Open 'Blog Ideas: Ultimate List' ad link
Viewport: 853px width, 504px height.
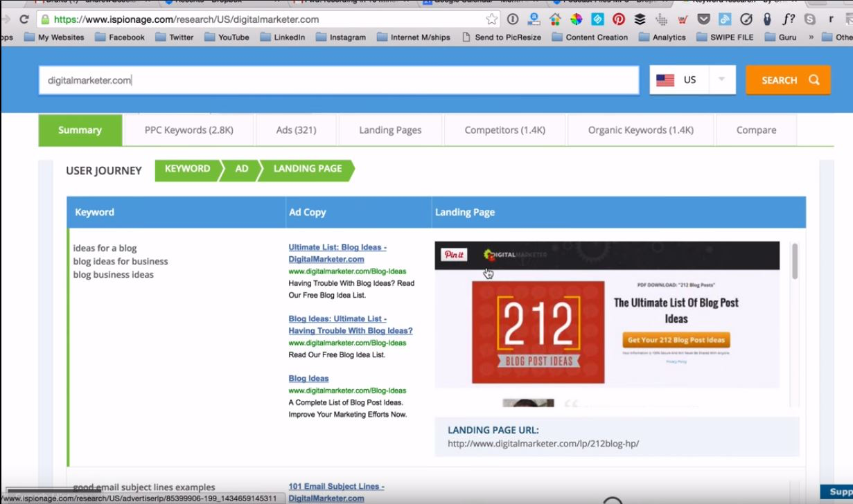(351, 325)
